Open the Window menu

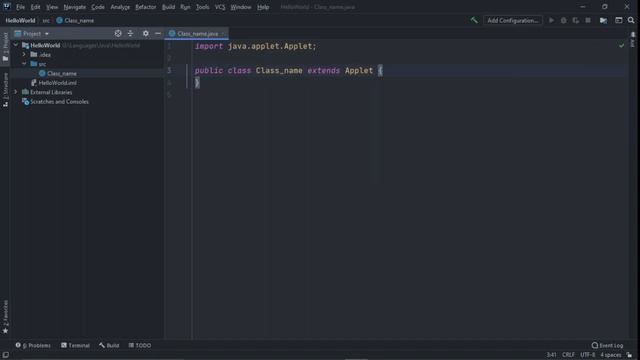click(241, 7)
